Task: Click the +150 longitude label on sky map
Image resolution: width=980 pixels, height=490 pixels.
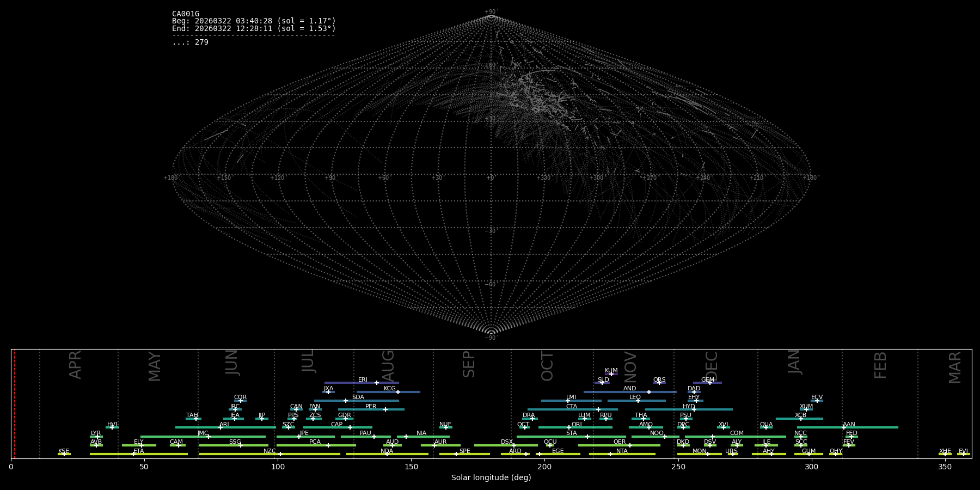Action: coord(224,178)
